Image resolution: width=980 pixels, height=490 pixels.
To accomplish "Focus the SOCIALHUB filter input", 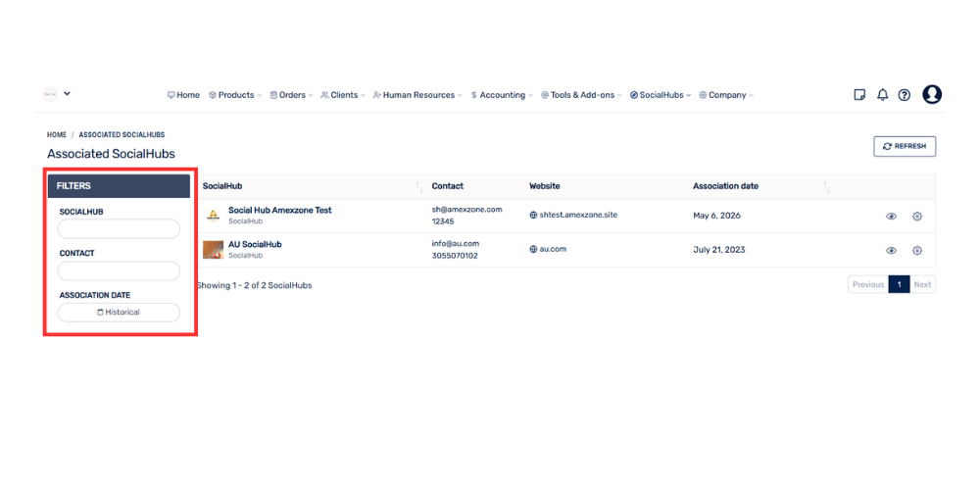I will coord(119,228).
